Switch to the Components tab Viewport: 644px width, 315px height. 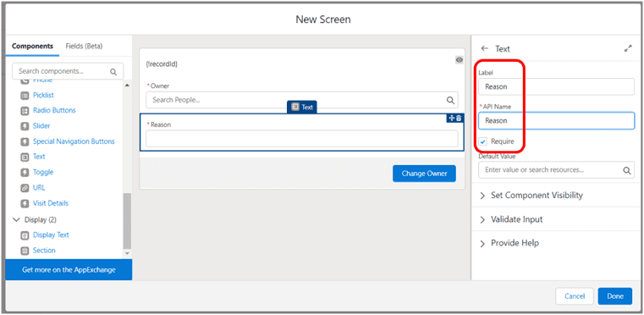point(32,46)
